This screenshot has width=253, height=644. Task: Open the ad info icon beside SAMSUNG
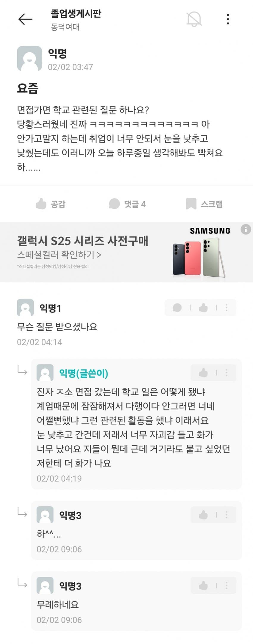pyautogui.click(x=246, y=230)
